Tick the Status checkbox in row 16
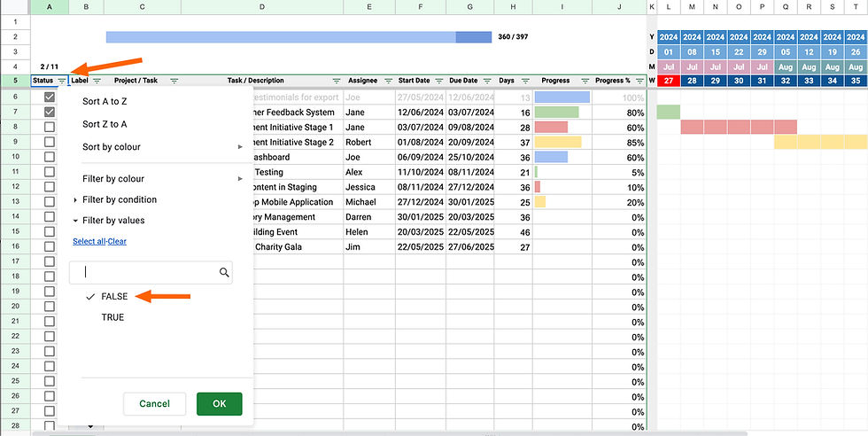Screen dimensions: 868x436 point(50,246)
